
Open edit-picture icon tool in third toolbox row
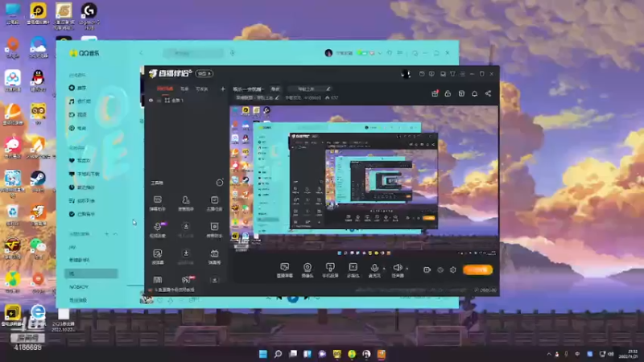coord(157,256)
